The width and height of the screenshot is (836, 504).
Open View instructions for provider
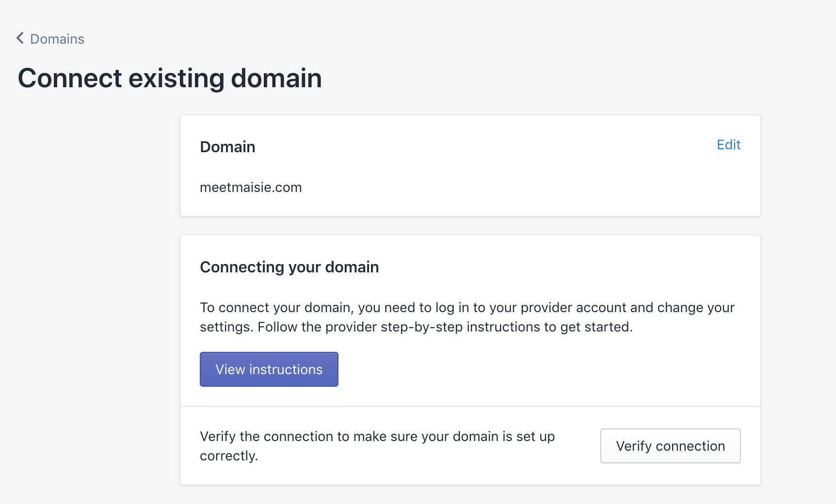[269, 369]
